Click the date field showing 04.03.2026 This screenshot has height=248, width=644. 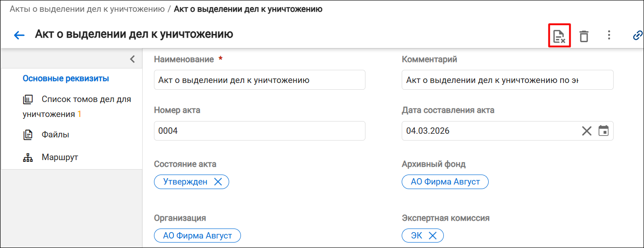[507, 131]
